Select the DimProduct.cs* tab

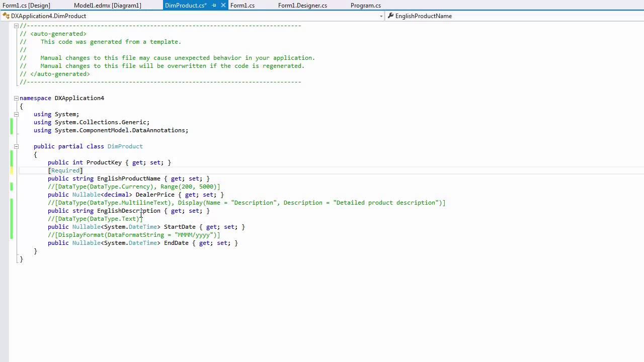pyautogui.click(x=185, y=5)
